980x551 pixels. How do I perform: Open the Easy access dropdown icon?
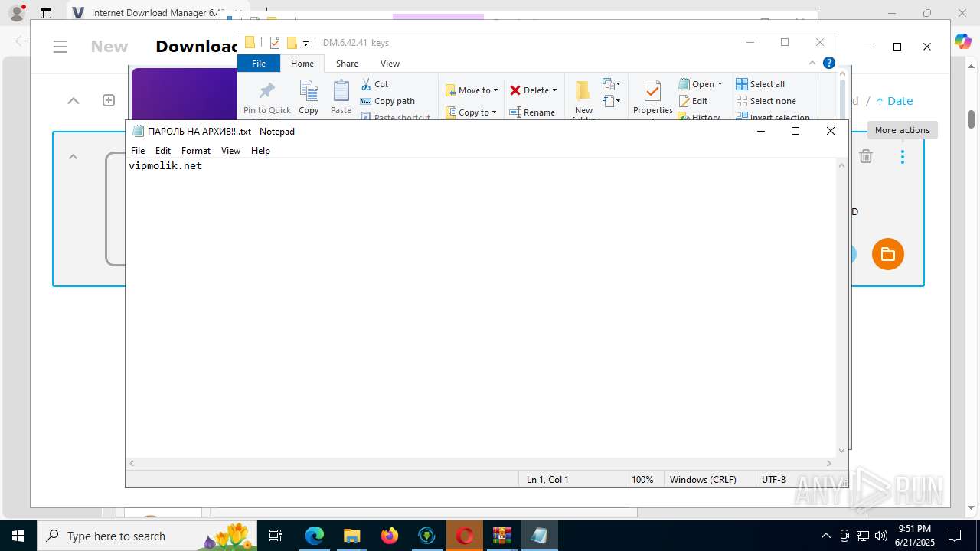[x=612, y=100]
